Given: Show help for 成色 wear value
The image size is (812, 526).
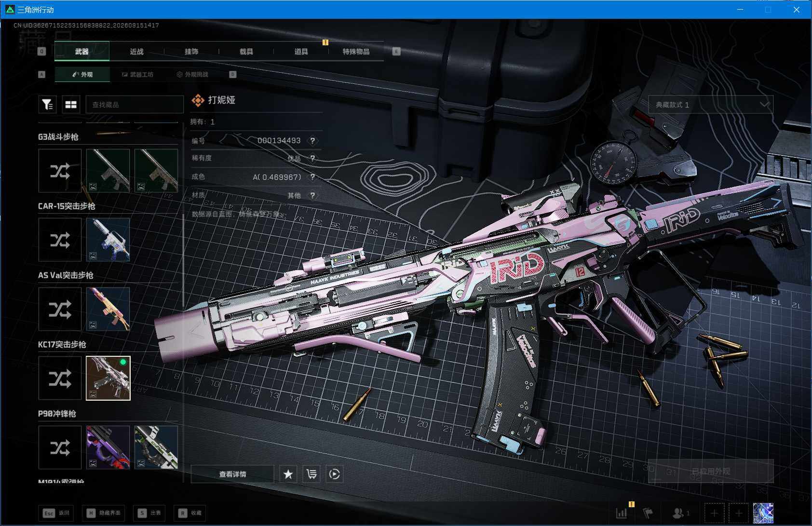Looking at the screenshot, I should (312, 177).
